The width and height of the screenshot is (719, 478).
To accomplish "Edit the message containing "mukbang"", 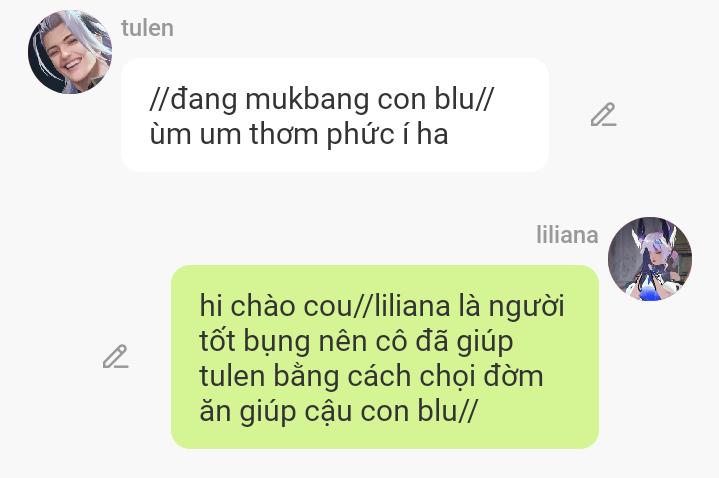I will 603,115.
